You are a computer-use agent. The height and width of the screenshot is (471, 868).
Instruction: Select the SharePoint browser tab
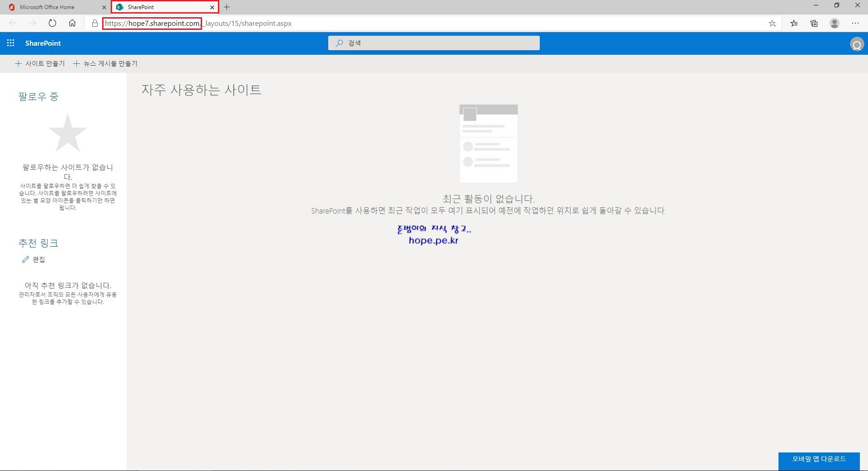coord(165,7)
